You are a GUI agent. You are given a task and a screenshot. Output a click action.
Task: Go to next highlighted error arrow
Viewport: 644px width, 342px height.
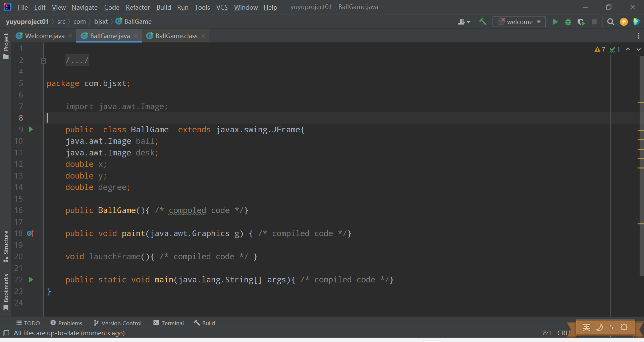[638, 49]
